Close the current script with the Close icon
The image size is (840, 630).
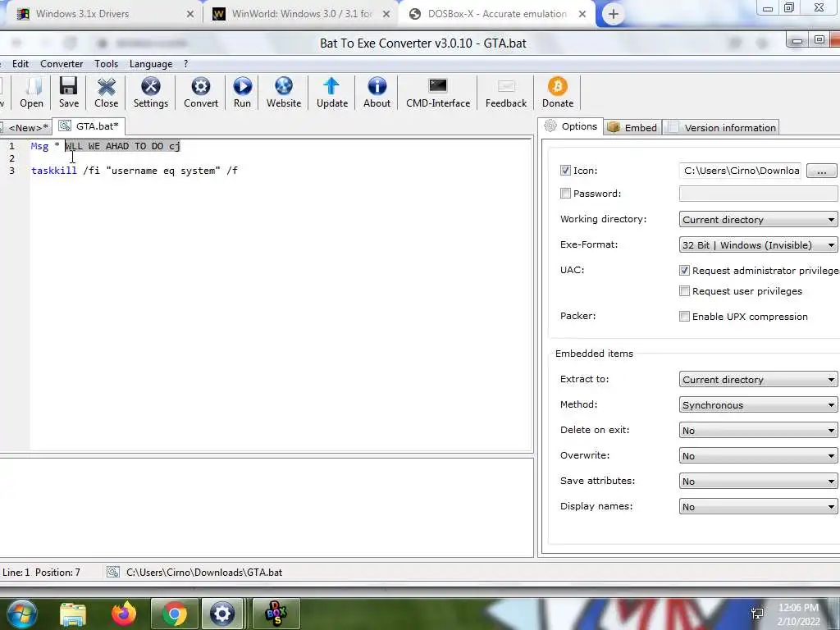click(106, 92)
